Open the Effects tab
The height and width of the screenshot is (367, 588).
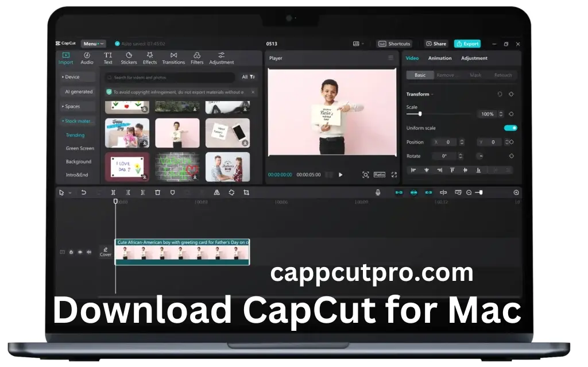pyautogui.click(x=150, y=58)
